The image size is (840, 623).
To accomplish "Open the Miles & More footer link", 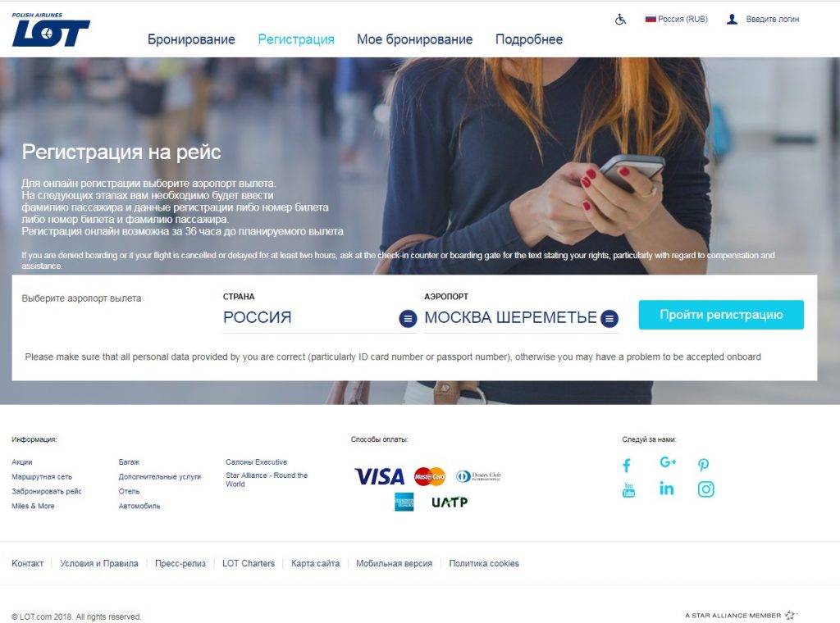I will (x=33, y=506).
